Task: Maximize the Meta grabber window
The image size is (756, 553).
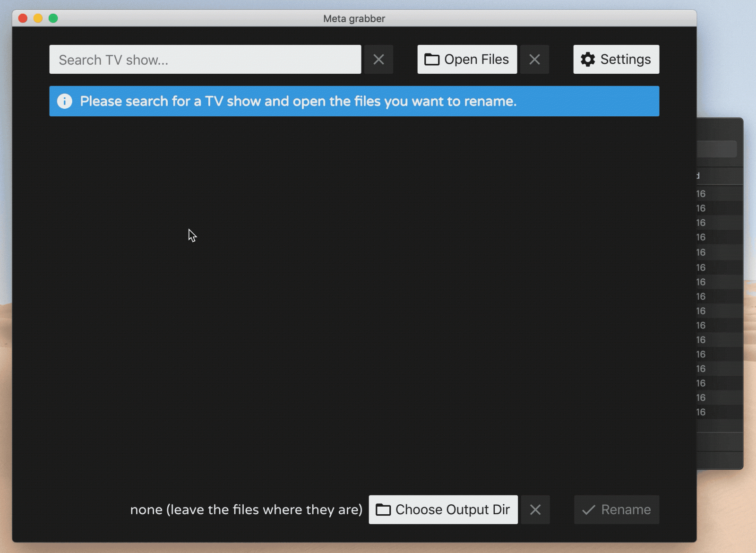Action: 53,18
